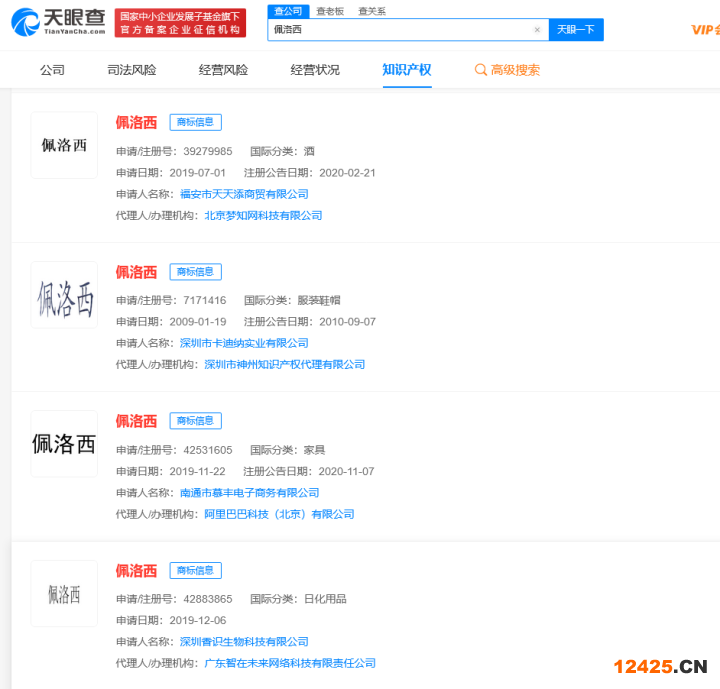Open the 佩洛西 title of trademark 42531605
The image size is (720, 689).
coord(136,421)
